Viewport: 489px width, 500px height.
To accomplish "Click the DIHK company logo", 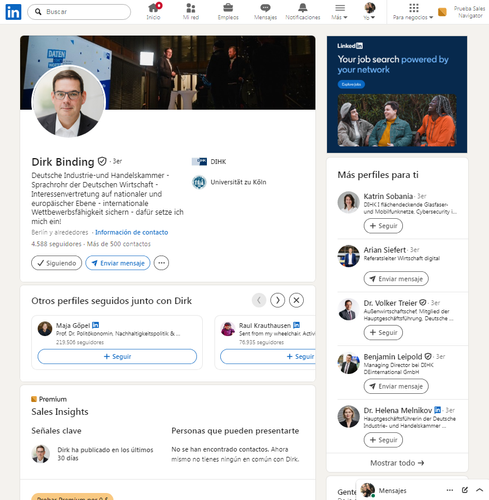I will tap(199, 162).
